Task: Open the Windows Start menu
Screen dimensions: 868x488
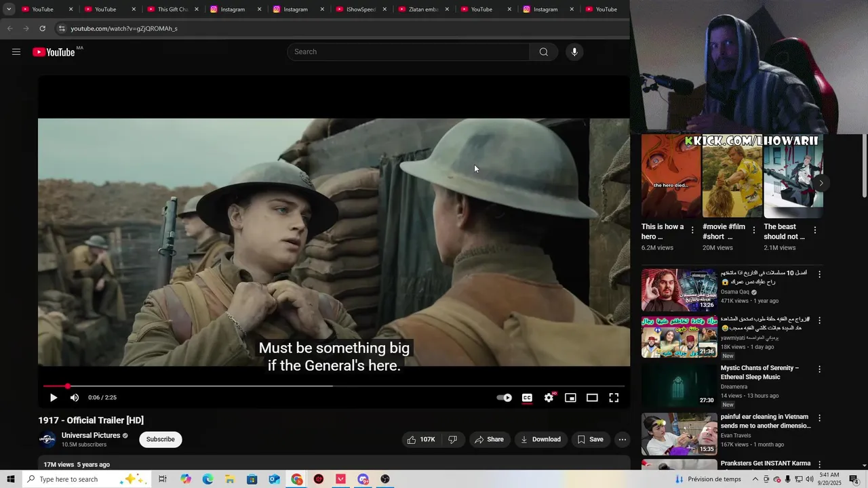Action: (x=10, y=479)
